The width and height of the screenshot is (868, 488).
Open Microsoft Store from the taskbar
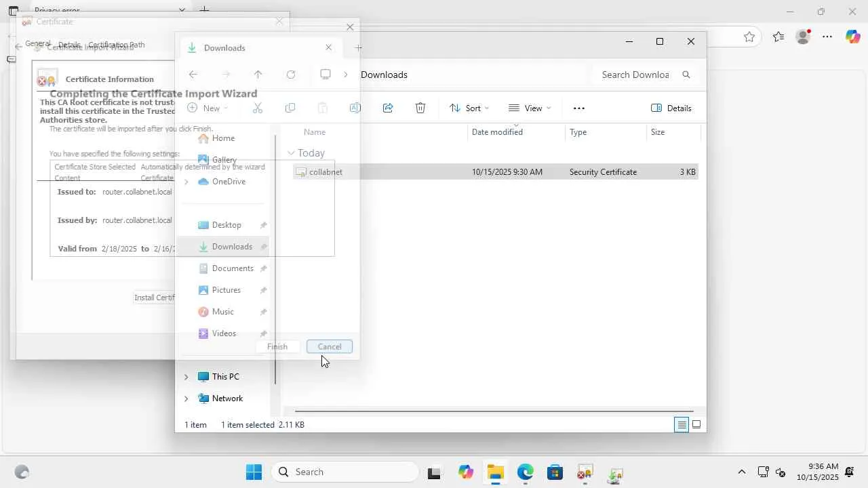555,472
